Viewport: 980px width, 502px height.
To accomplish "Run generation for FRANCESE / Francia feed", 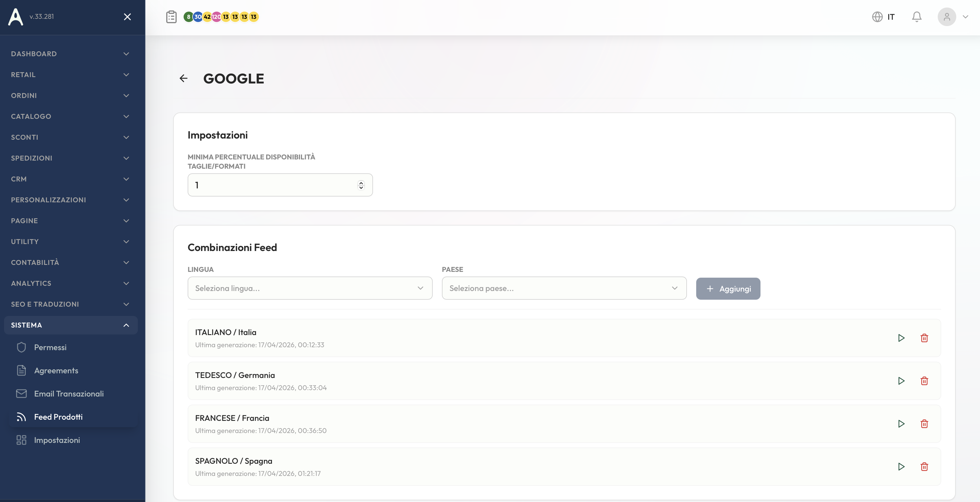I will [x=901, y=424].
